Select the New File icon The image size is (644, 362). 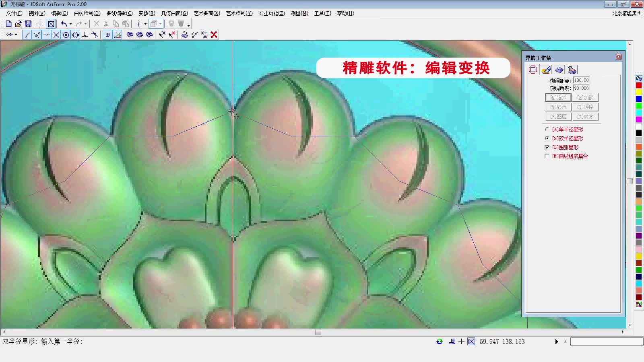pyautogui.click(x=9, y=23)
